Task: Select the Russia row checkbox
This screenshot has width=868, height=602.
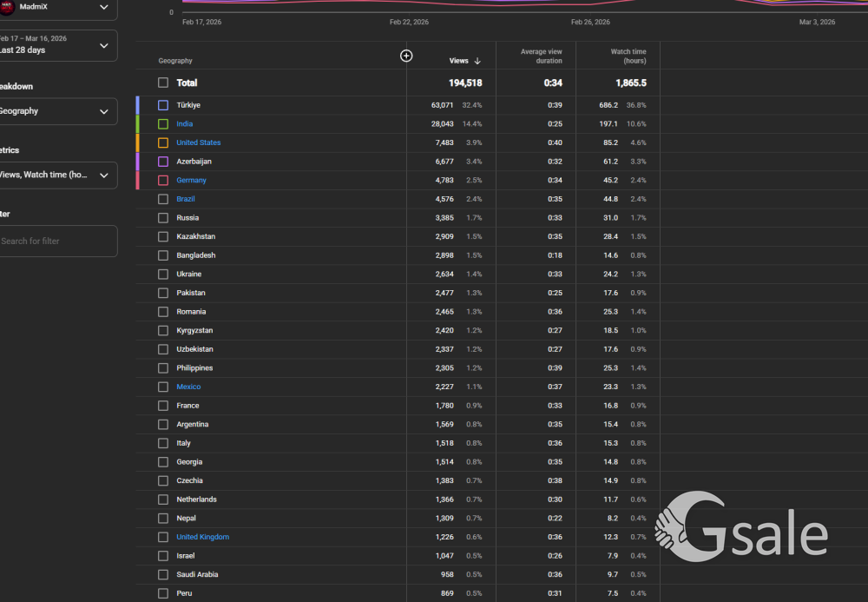Action: 163,218
